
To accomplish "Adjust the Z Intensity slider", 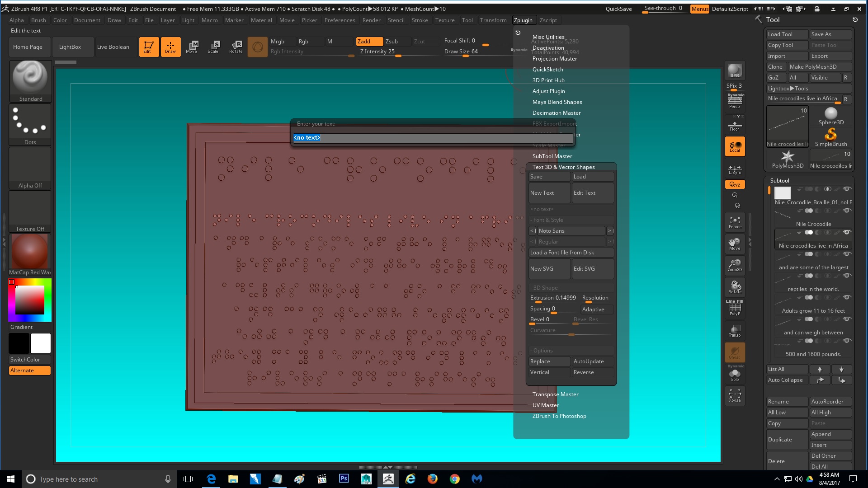I will pyautogui.click(x=398, y=52).
